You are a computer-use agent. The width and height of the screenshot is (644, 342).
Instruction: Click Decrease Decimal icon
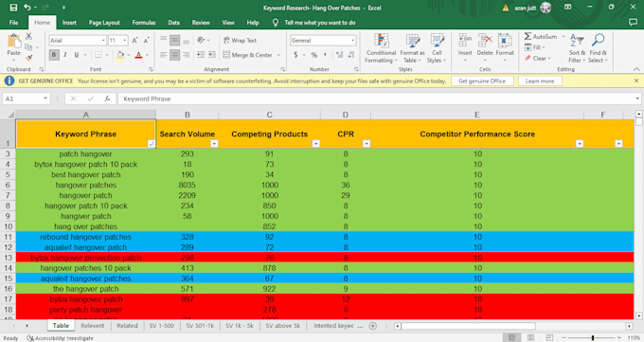(350, 55)
